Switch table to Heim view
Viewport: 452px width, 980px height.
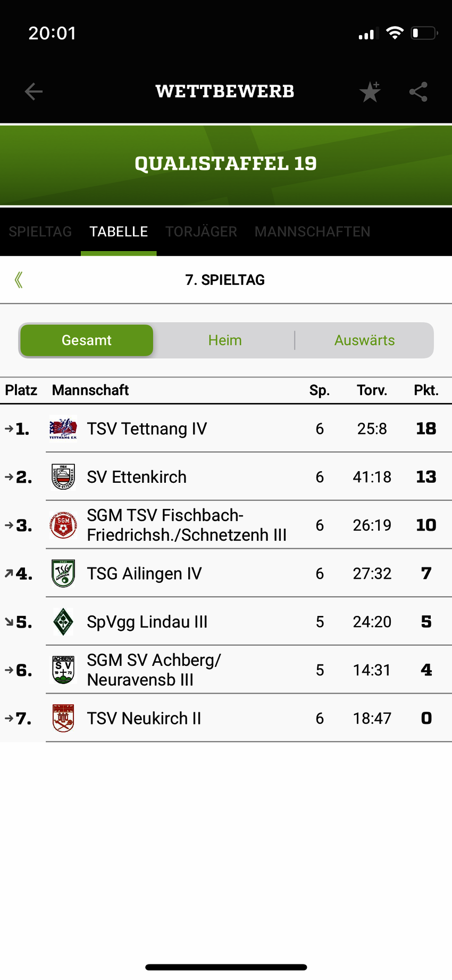[225, 340]
